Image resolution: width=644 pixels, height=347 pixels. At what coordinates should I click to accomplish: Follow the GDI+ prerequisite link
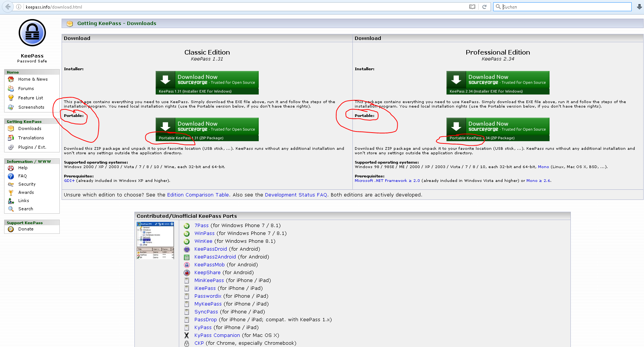coord(69,181)
